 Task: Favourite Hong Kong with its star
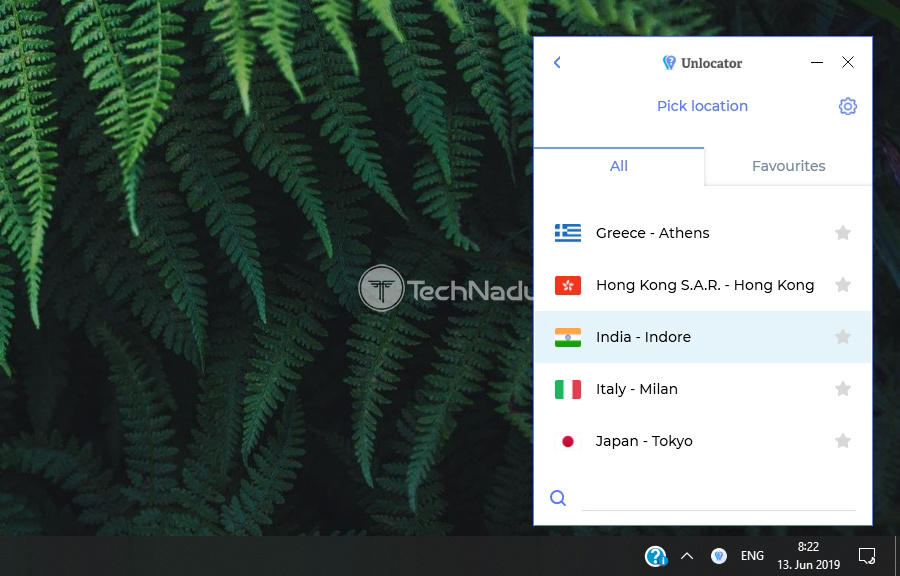(x=843, y=285)
